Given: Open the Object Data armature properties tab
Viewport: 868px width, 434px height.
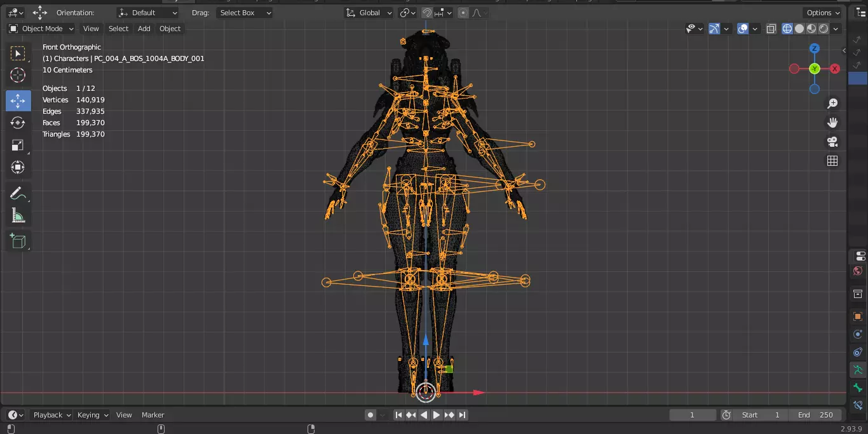Looking at the screenshot, I should coord(858,370).
